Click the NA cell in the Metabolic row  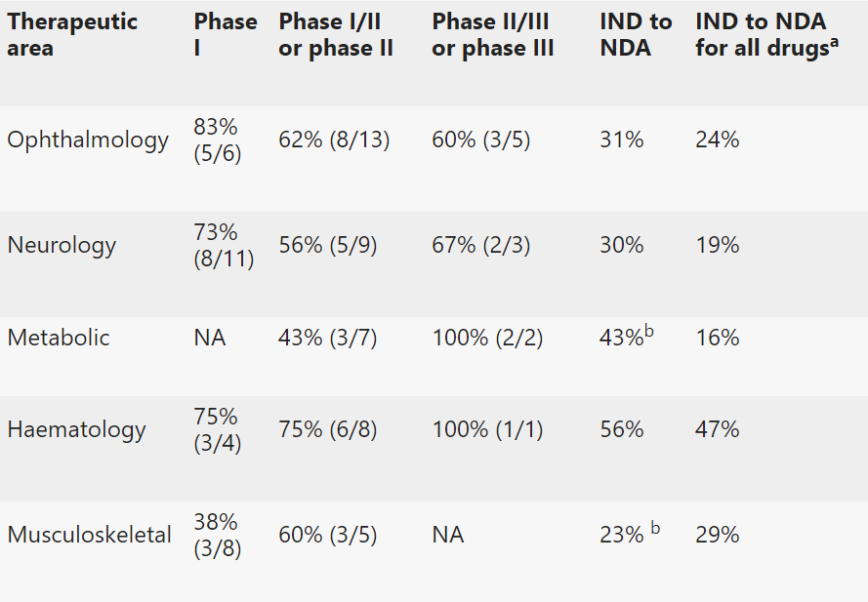(210, 338)
